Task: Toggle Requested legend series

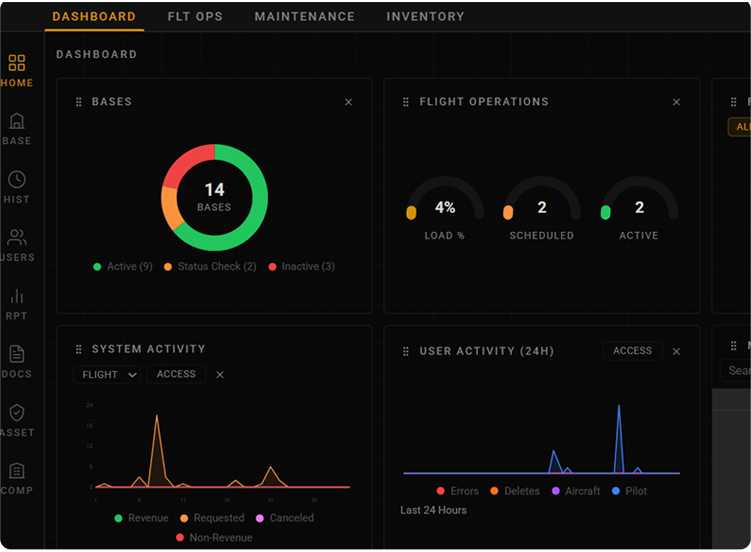Action: [212, 518]
